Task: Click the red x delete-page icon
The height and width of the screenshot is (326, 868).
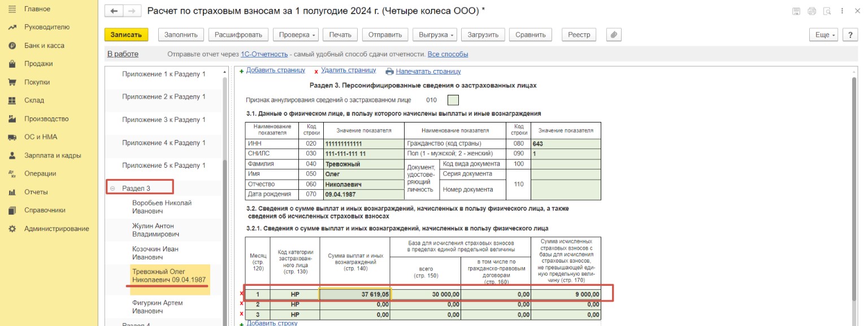Action: 316,72
